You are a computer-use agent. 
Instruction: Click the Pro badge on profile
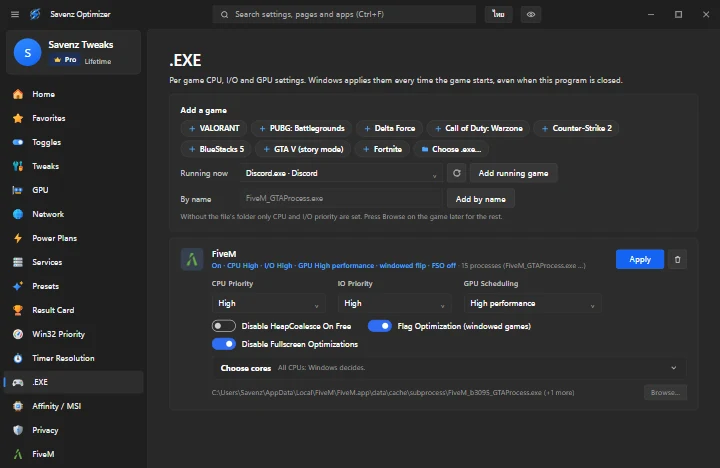(65, 60)
